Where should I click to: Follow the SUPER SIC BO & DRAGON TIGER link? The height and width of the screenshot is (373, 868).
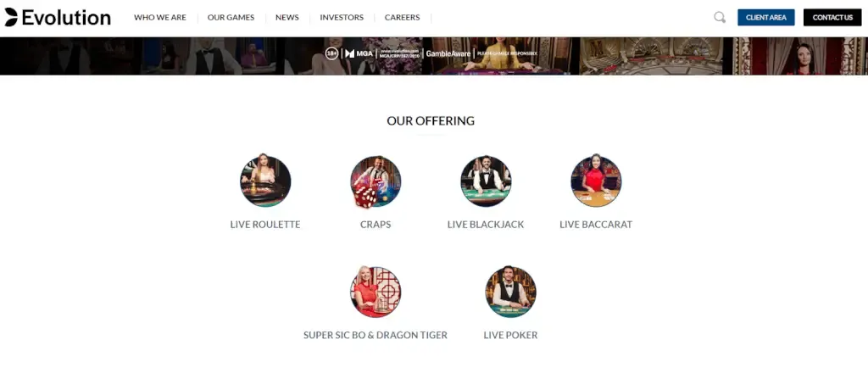[376, 336]
